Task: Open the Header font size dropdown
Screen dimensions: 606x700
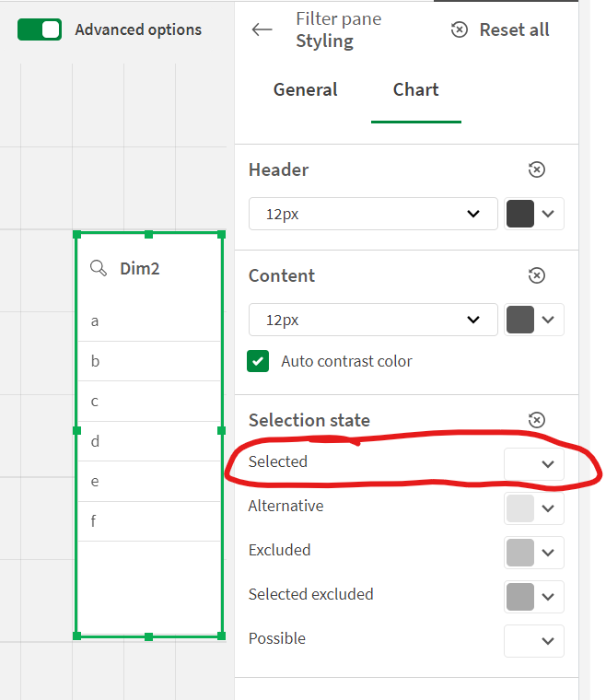Action: [373, 214]
